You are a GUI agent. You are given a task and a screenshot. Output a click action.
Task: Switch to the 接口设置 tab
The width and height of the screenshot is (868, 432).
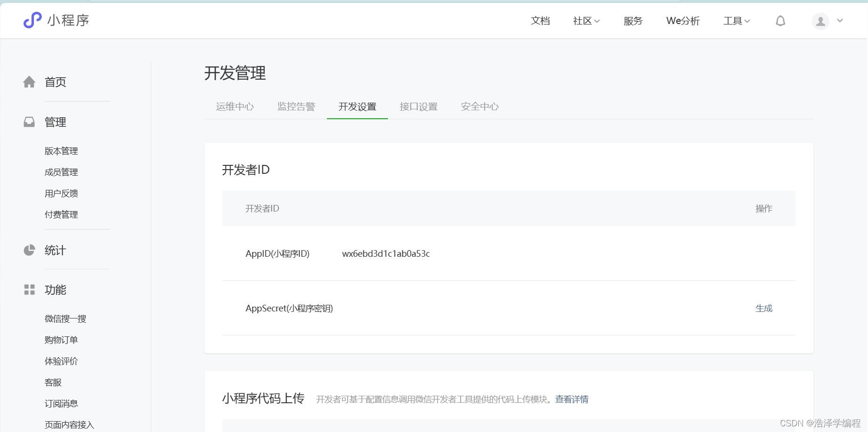tap(419, 106)
